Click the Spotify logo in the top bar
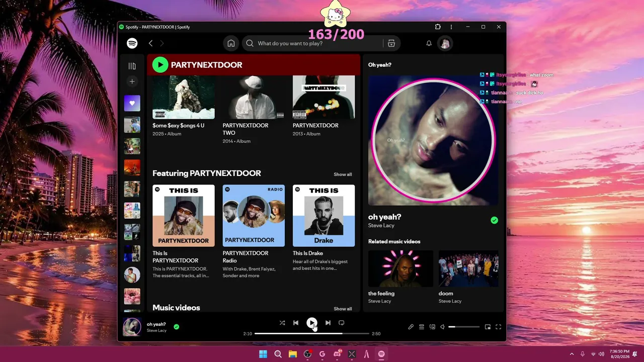The height and width of the screenshot is (362, 644). pyautogui.click(x=132, y=43)
